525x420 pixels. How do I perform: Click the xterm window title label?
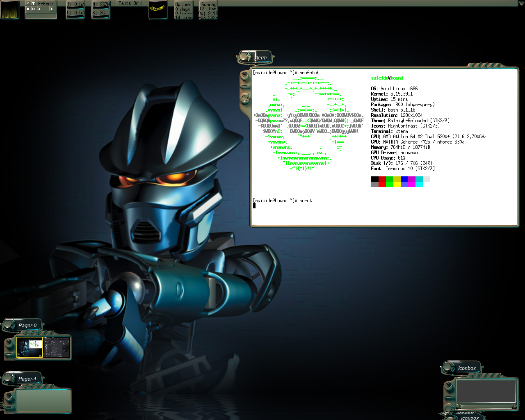click(261, 58)
